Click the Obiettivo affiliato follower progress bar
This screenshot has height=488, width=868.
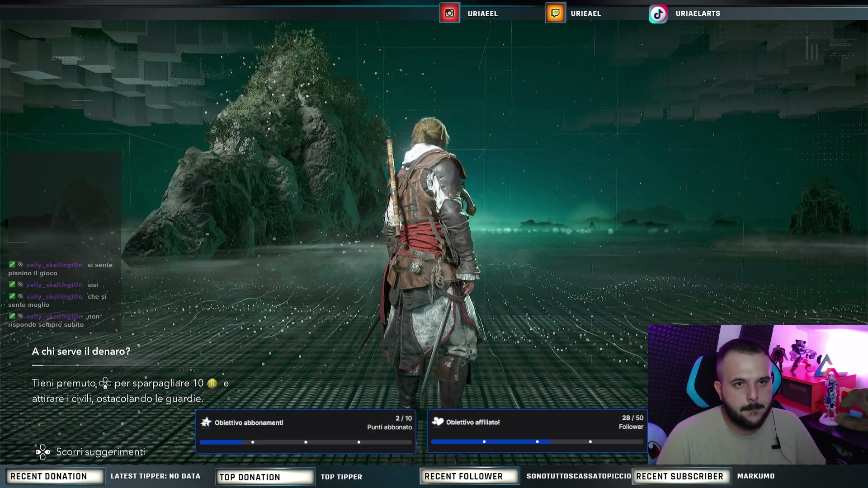[x=537, y=441]
